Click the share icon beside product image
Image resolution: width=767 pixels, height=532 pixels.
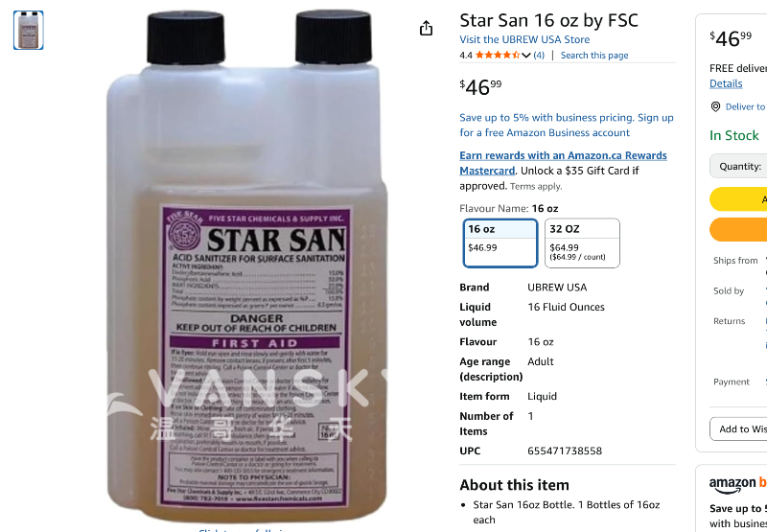pyautogui.click(x=426, y=29)
